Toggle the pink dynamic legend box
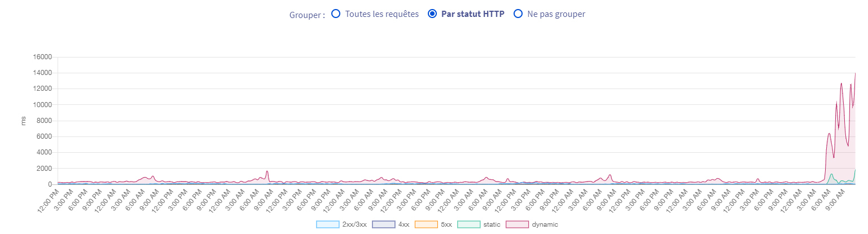 517,224
